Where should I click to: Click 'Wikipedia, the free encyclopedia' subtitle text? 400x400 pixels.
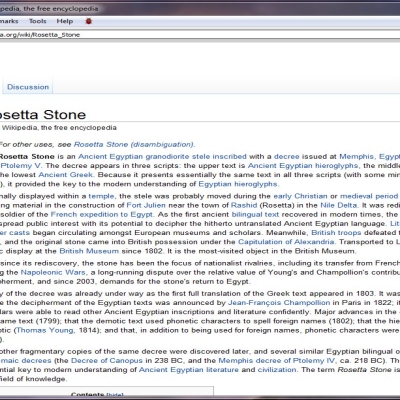(59, 127)
